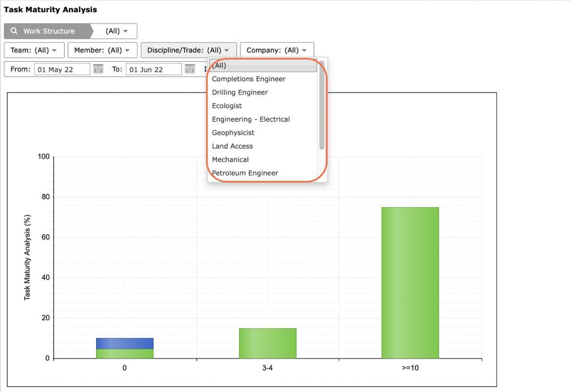Open the Work Structure (All) dropdown
This screenshot has width=571, height=392.
117,31
